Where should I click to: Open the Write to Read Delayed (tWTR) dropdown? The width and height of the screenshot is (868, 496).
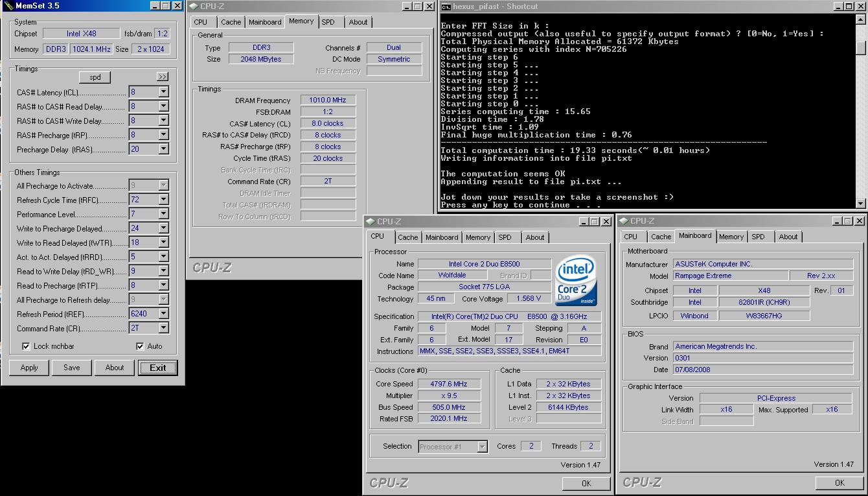coord(163,242)
